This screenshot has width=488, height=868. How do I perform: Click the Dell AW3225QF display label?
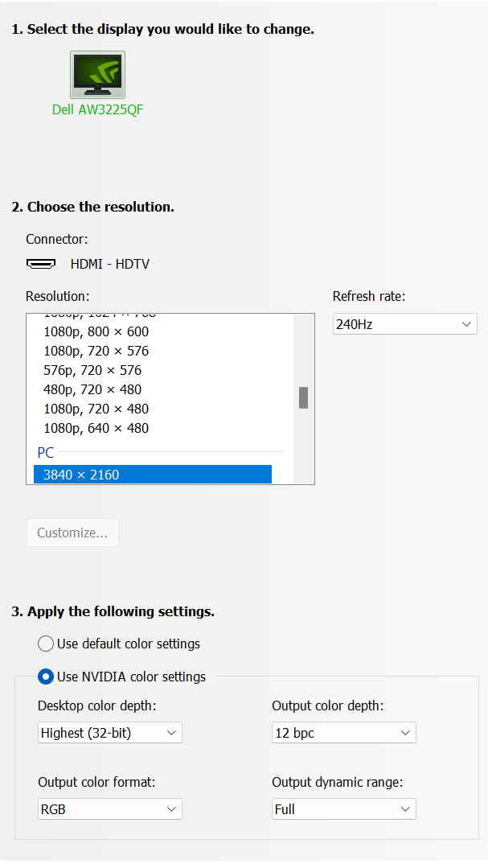[97, 109]
